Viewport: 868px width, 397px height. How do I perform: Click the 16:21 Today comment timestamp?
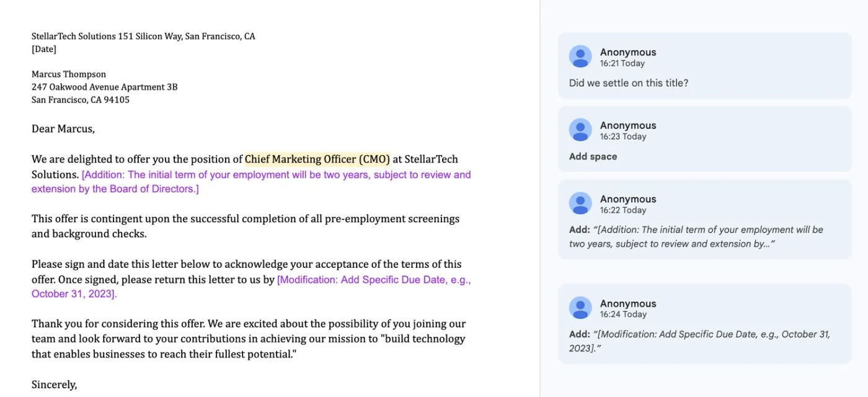coord(622,63)
